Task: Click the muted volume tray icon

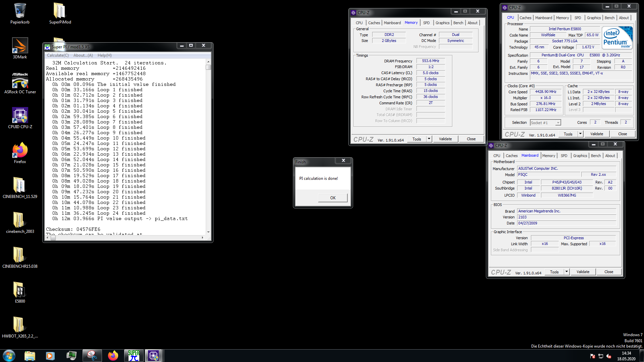Action: tap(609, 356)
